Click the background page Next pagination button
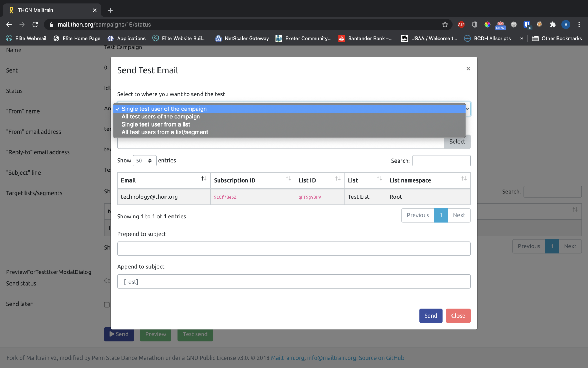Screen dimensions: 588x368 click(x=570, y=246)
